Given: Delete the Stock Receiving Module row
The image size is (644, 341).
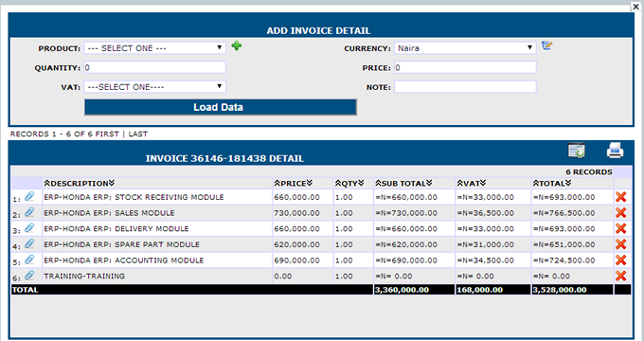Looking at the screenshot, I should [620, 197].
